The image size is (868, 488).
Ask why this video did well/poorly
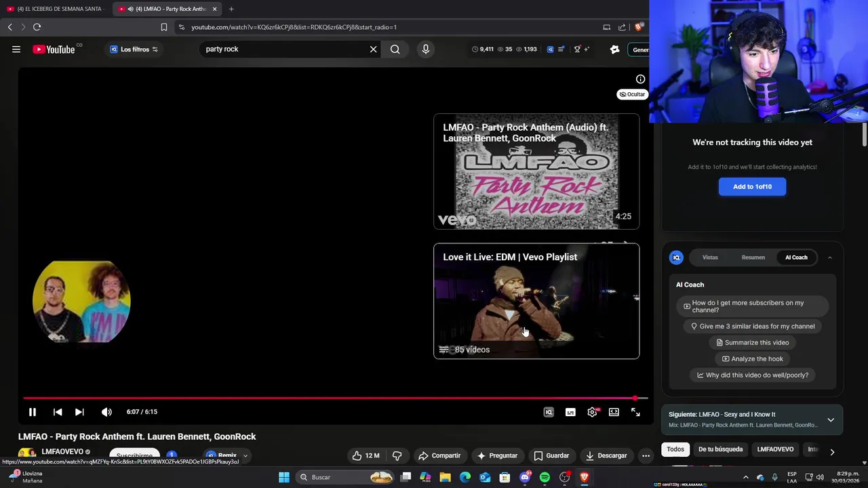tap(753, 375)
